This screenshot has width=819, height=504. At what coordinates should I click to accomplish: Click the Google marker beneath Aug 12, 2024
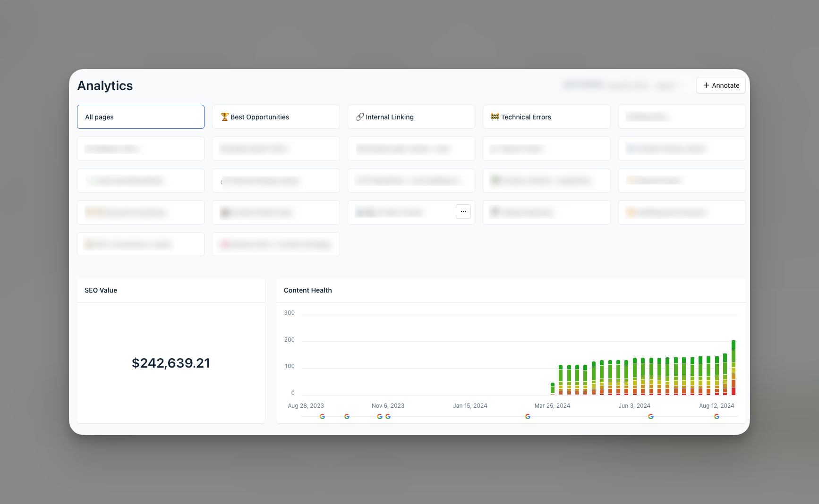[x=717, y=416]
